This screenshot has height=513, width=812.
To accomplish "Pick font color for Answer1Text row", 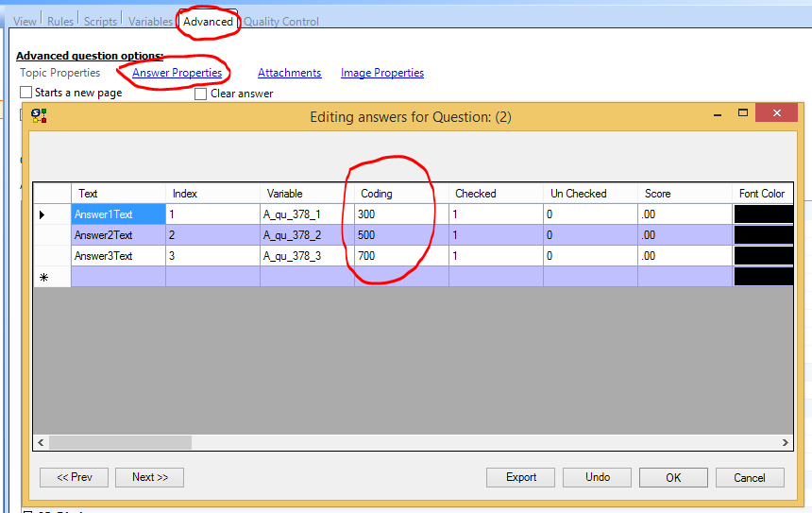I will pyautogui.click(x=763, y=214).
